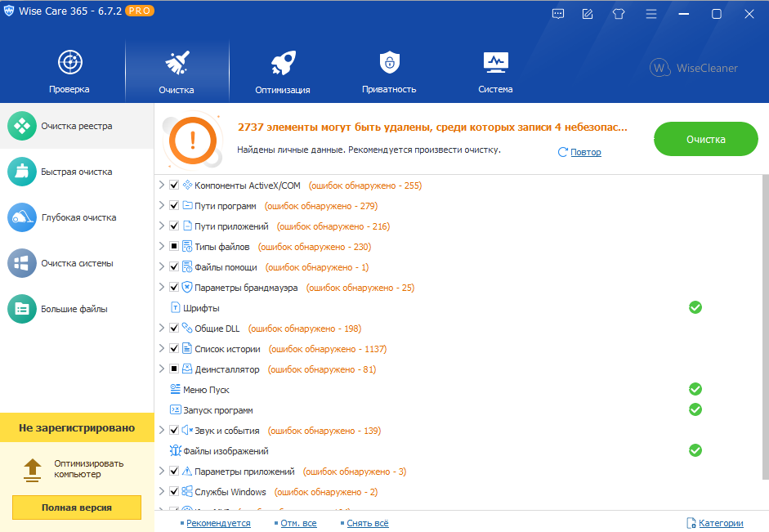The width and height of the screenshot is (769, 532).
Task: Expand the Список истории category
Action: point(161,348)
